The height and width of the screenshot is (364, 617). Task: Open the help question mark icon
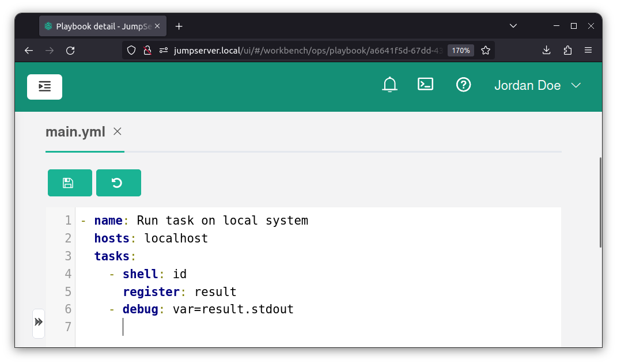coord(463,85)
